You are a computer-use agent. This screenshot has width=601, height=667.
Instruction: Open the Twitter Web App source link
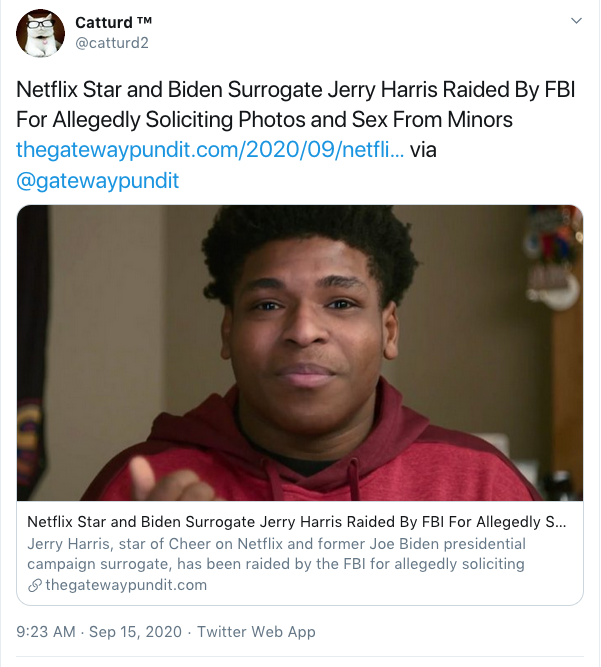click(256, 631)
